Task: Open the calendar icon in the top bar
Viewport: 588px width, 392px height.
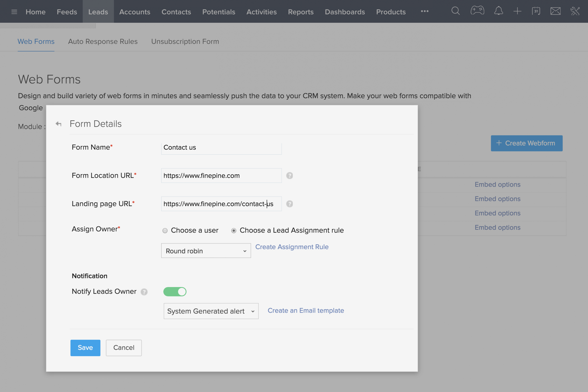Action: coord(536,11)
